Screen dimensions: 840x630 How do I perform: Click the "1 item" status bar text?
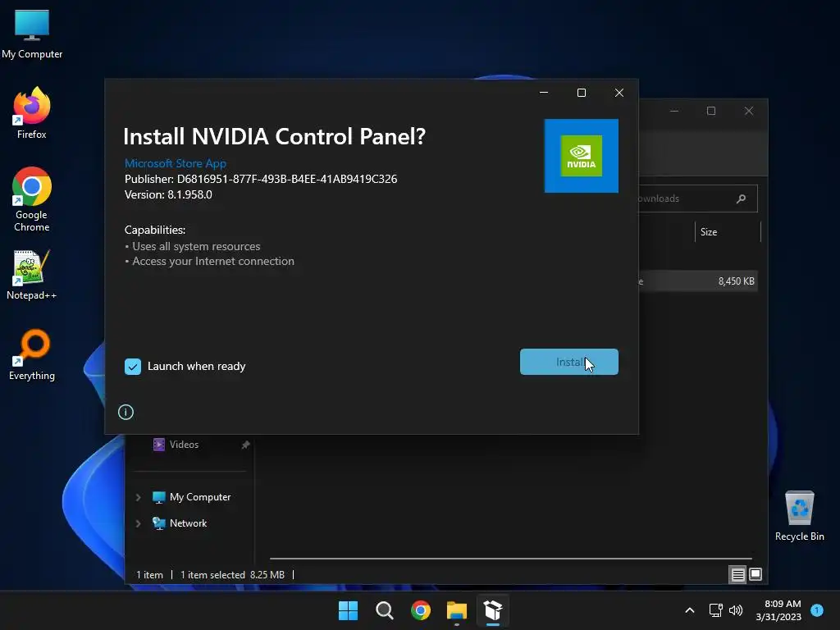point(149,575)
